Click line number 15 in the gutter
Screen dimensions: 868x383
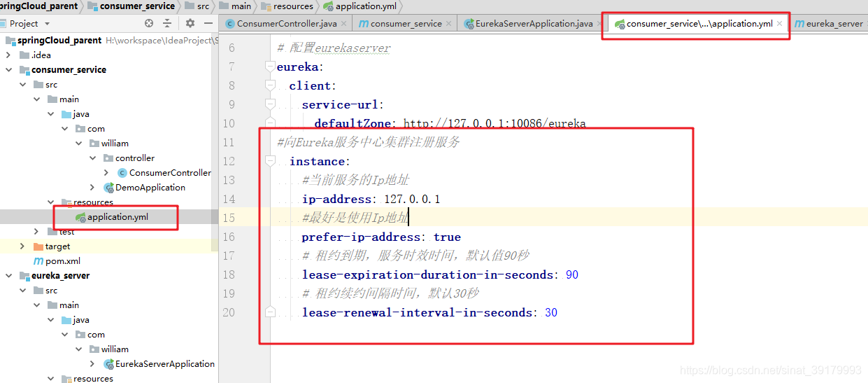pyautogui.click(x=229, y=218)
